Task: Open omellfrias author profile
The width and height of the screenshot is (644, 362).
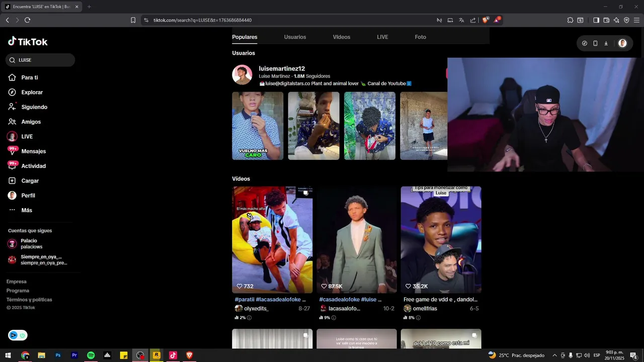Action: point(420,308)
